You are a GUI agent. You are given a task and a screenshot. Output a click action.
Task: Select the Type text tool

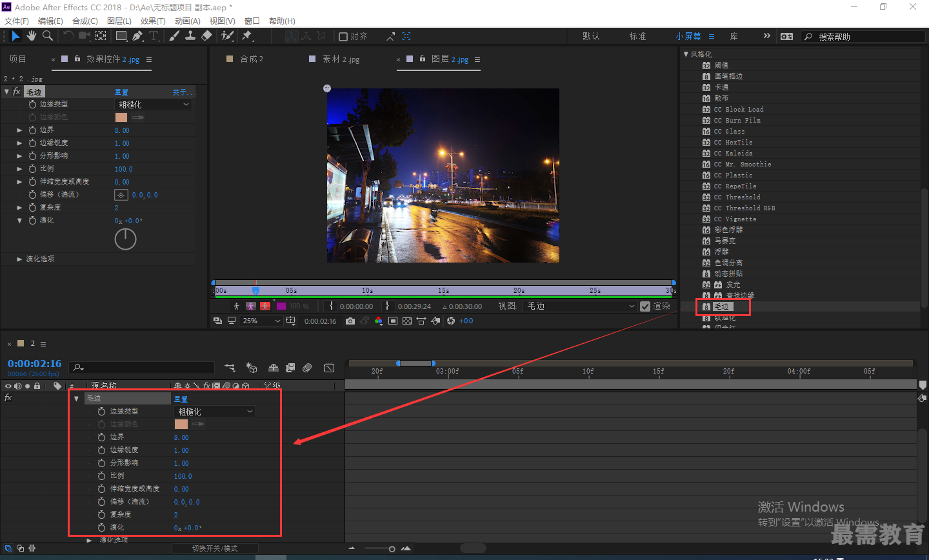click(154, 36)
